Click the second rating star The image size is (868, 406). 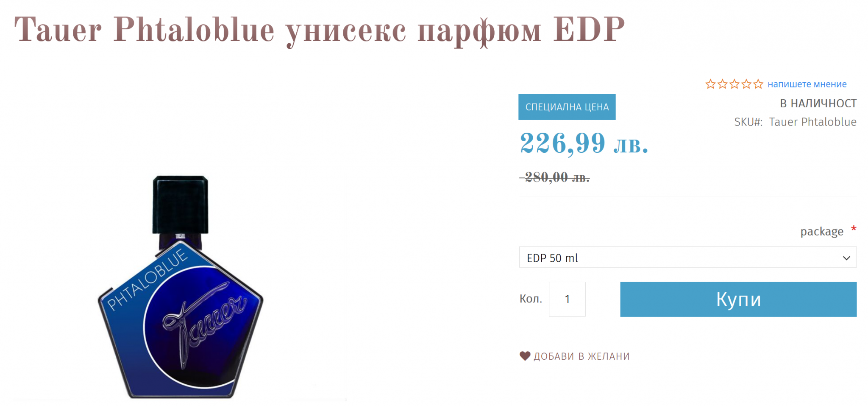coord(722,84)
